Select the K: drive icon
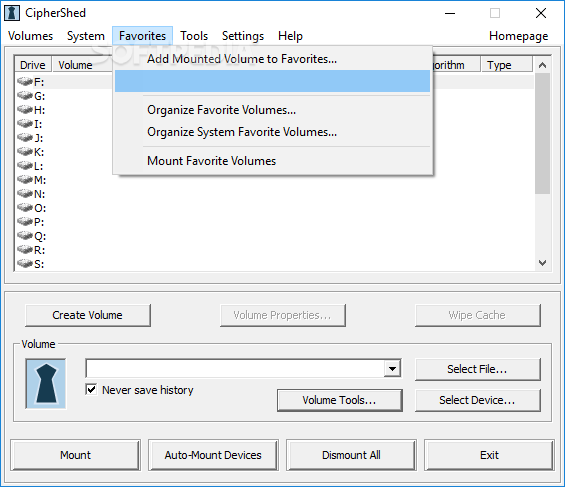 coord(25,152)
